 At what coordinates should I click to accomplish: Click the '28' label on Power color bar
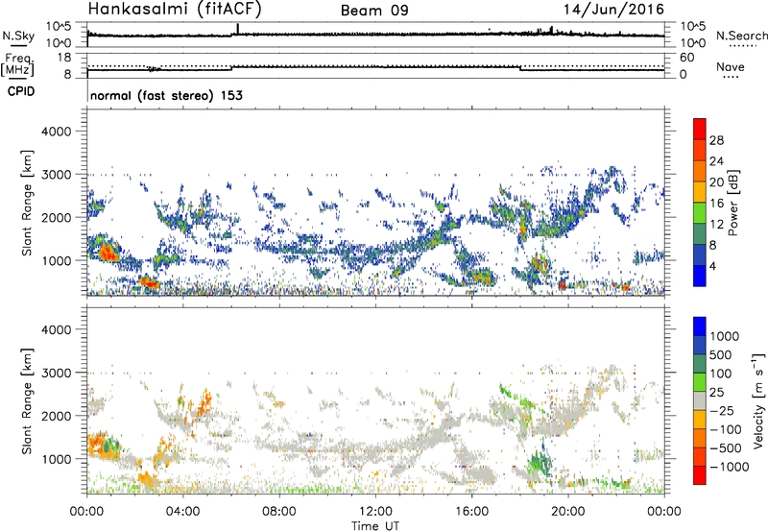[x=716, y=140]
